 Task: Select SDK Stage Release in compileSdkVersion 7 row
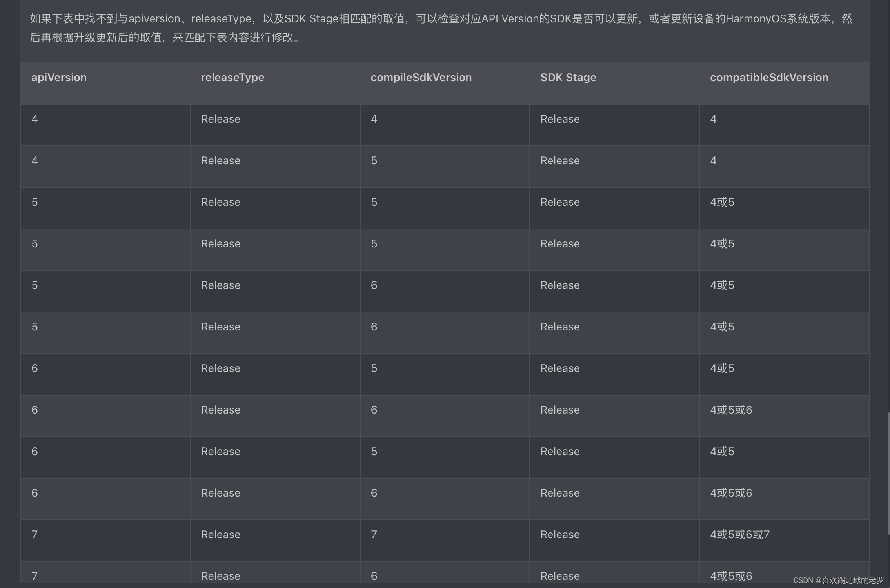614,541
